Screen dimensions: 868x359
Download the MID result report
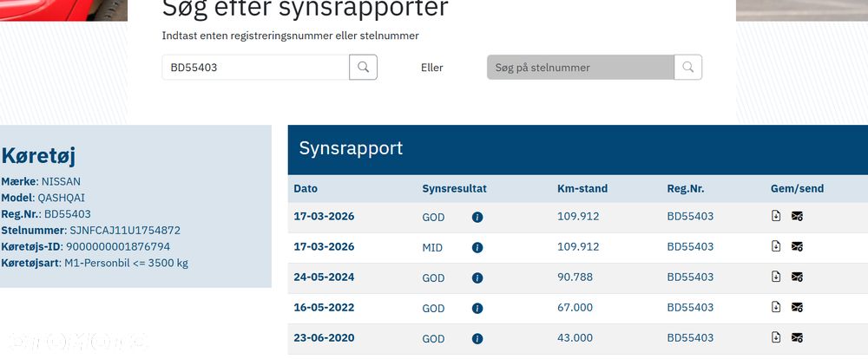tap(776, 246)
